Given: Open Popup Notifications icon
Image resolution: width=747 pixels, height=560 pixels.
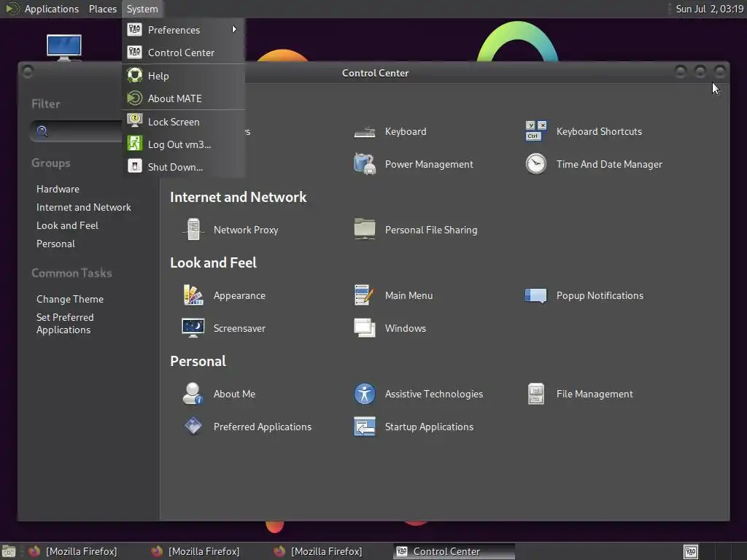Looking at the screenshot, I should click(x=536, y=296).
